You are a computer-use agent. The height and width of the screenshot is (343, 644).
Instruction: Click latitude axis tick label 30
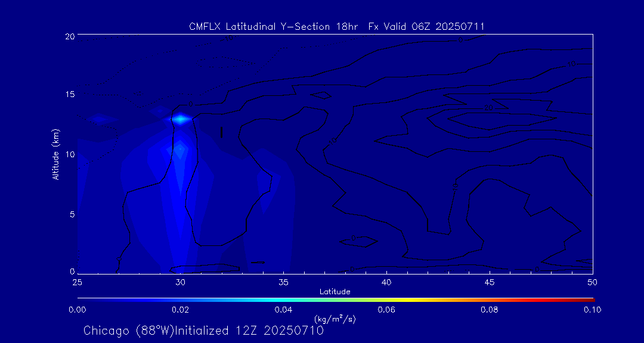pyautogui.click(x=180, y=282)
